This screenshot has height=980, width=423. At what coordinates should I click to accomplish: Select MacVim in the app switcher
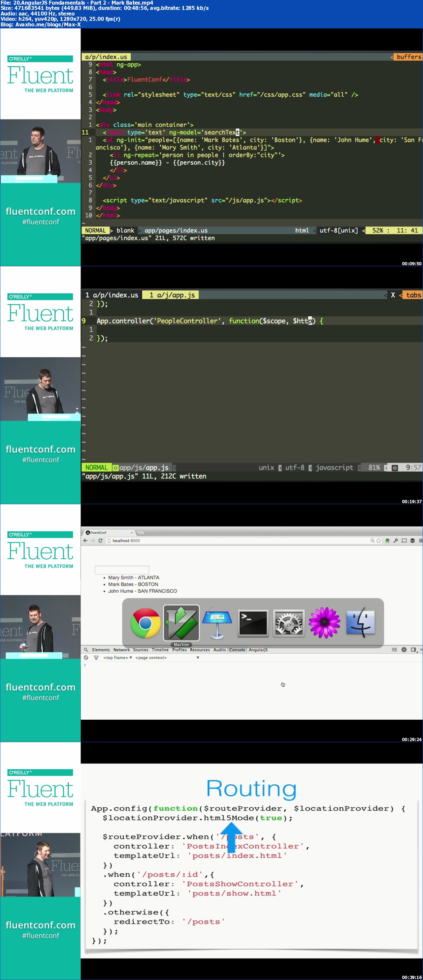point(181,623)
